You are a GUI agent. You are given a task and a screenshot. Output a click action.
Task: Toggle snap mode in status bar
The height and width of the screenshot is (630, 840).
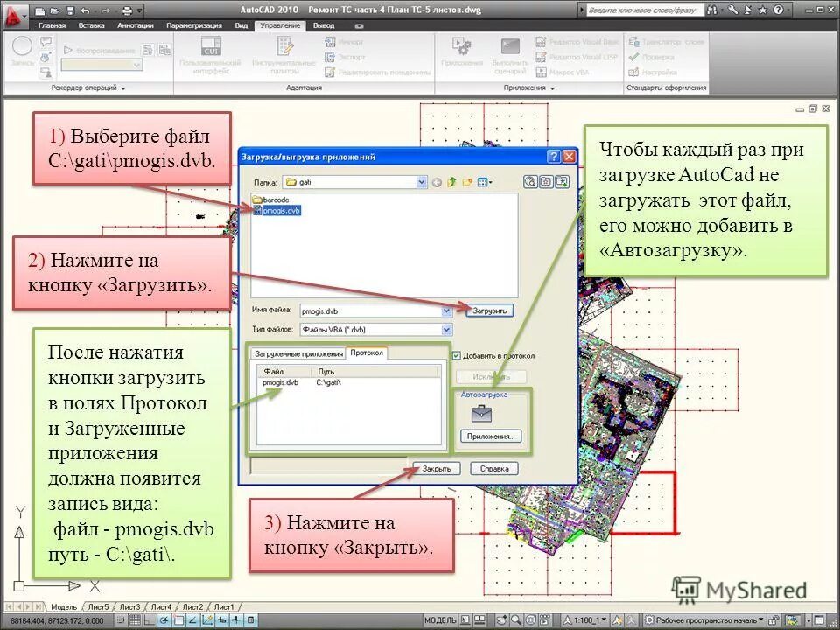(x=122, y=620)
